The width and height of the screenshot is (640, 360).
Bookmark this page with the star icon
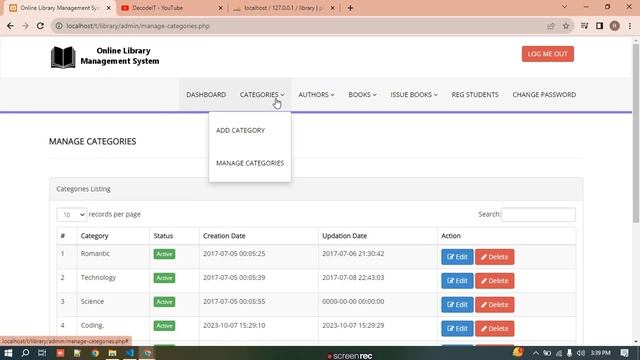[566, 26]
